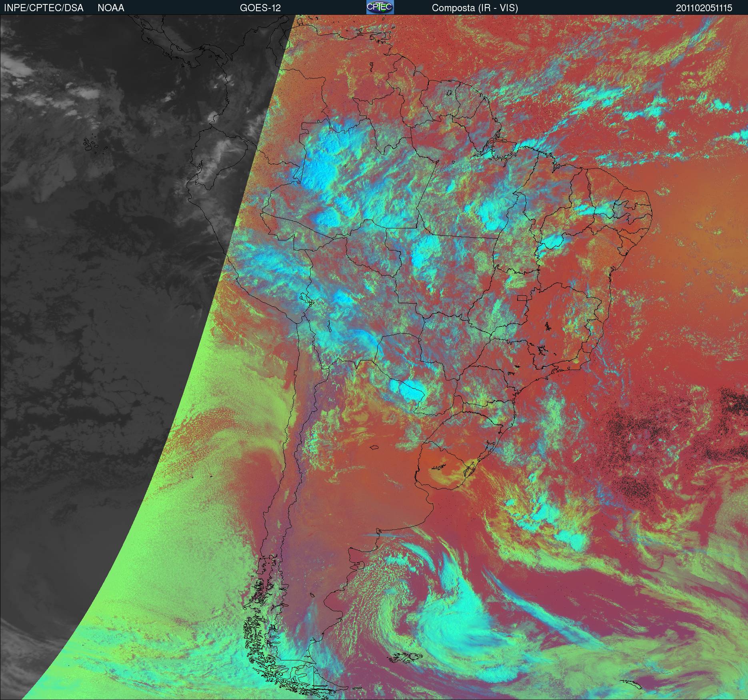Click the GOES-12 satellite label
The image size is (748, 700).
[260, 8]
